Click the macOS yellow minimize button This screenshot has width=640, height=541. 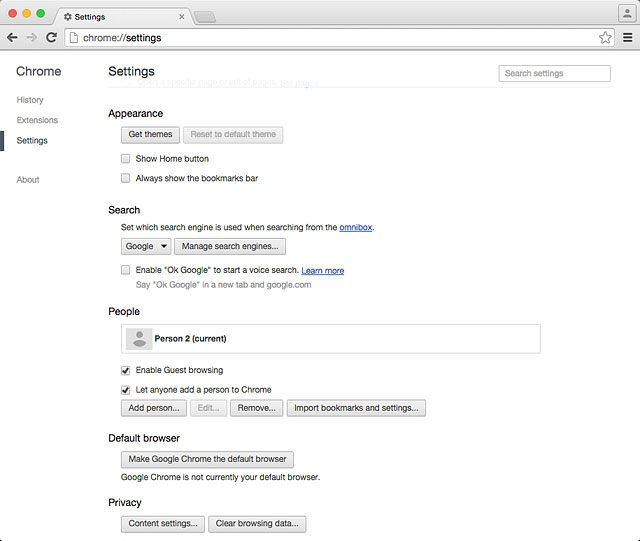(x=27, y=13)
